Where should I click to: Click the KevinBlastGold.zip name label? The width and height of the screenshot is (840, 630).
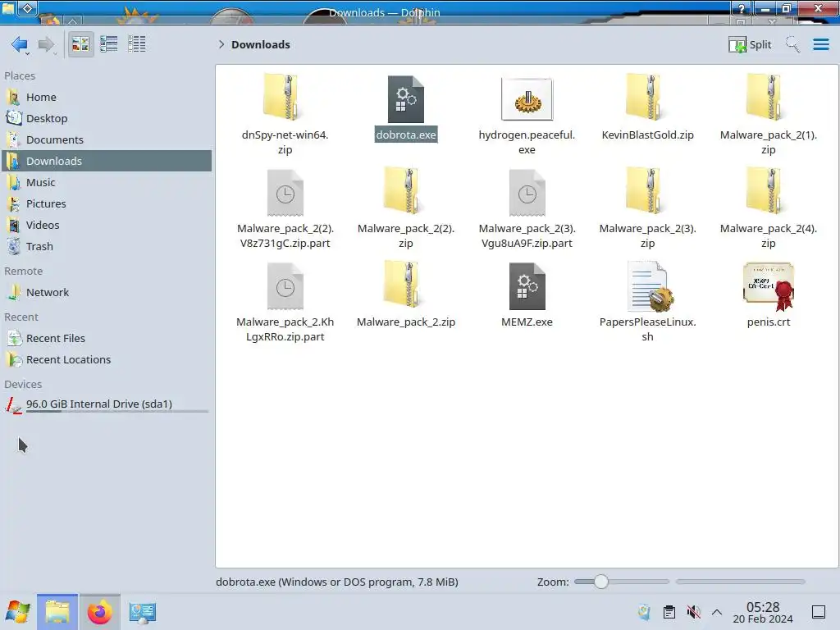point(647,135)
